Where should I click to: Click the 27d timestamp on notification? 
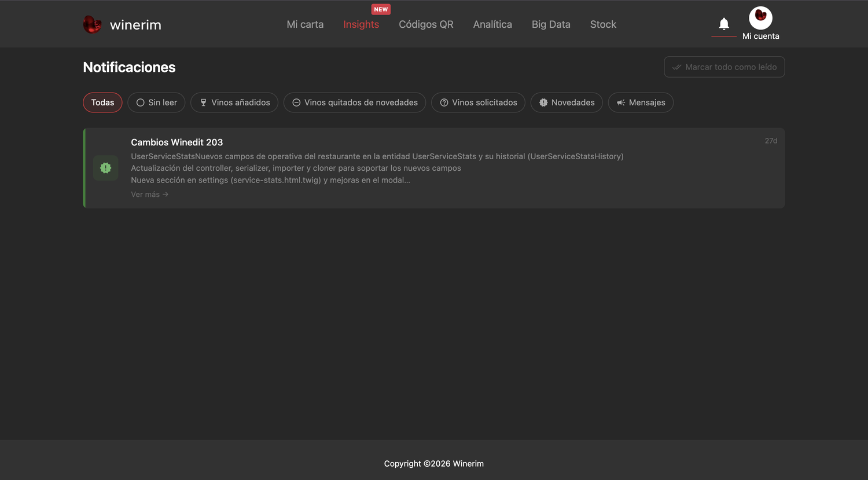click(771, 141)
